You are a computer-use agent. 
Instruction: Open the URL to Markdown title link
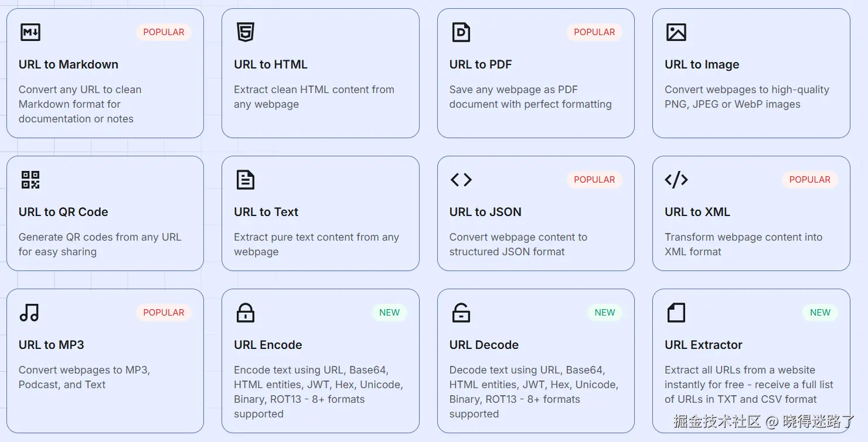tap(69, 64)
